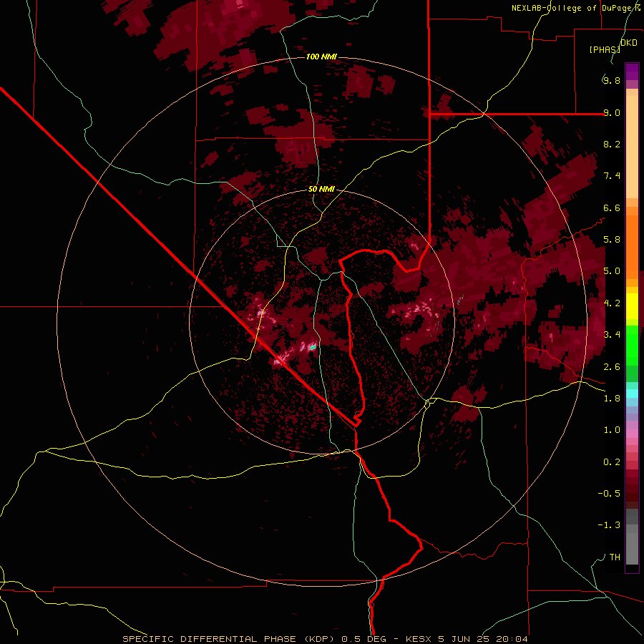Click the Specific Differential Phase caption text
Screen dimensions: 644x644
click(x=325, y=639)
